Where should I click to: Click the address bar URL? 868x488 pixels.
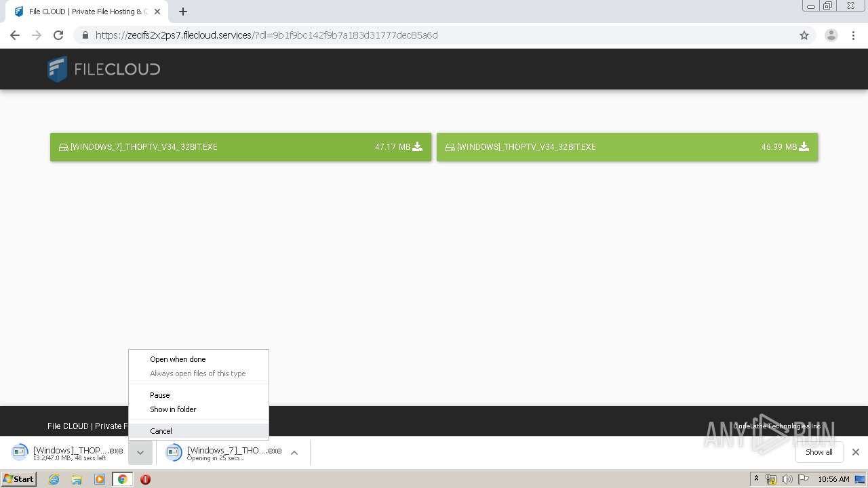pyautogui.click(x=267, y=35)
